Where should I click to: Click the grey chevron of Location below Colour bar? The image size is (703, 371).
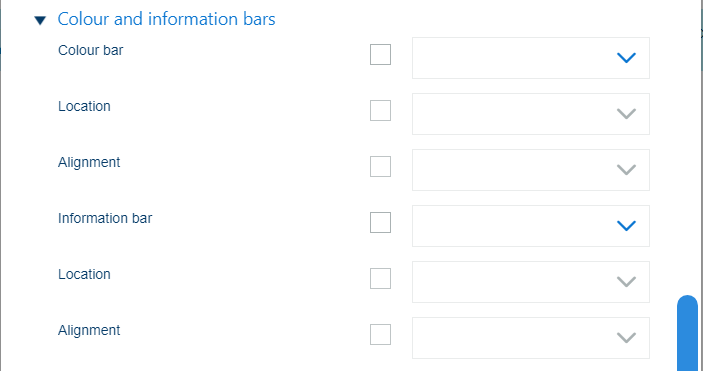[x=626, y=114]
